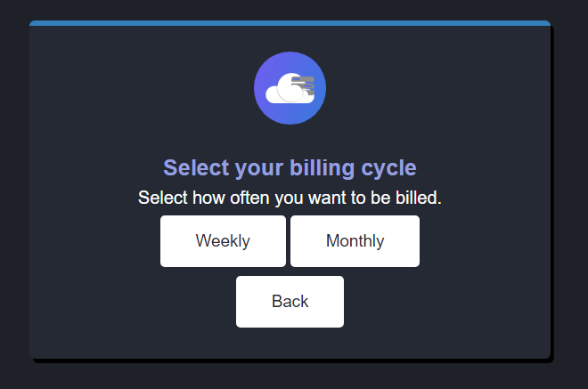Image resolution: width=588 pixels, height=389 pixels.
Task: Select the 'Weekly' label text
Action: (223, 241)
